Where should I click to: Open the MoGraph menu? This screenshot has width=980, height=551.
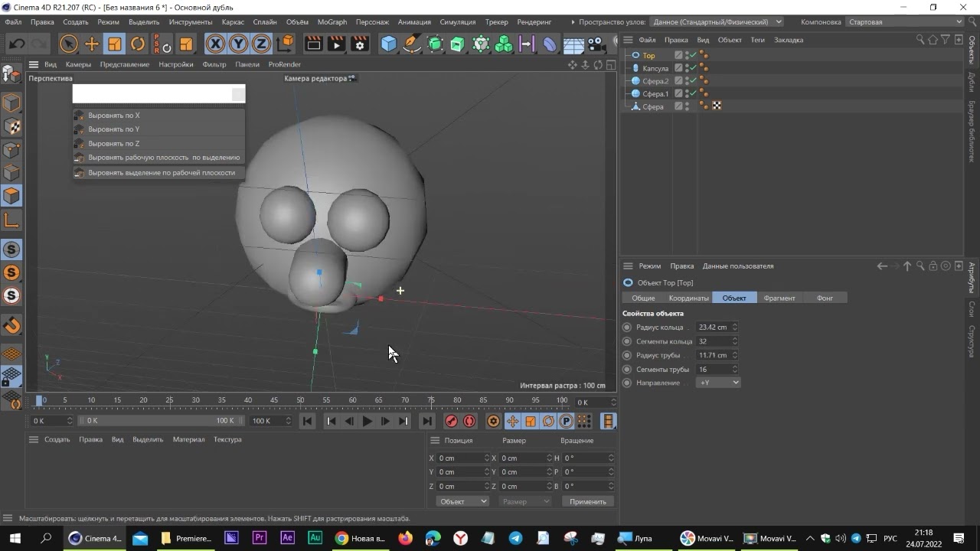pos(332,22)
